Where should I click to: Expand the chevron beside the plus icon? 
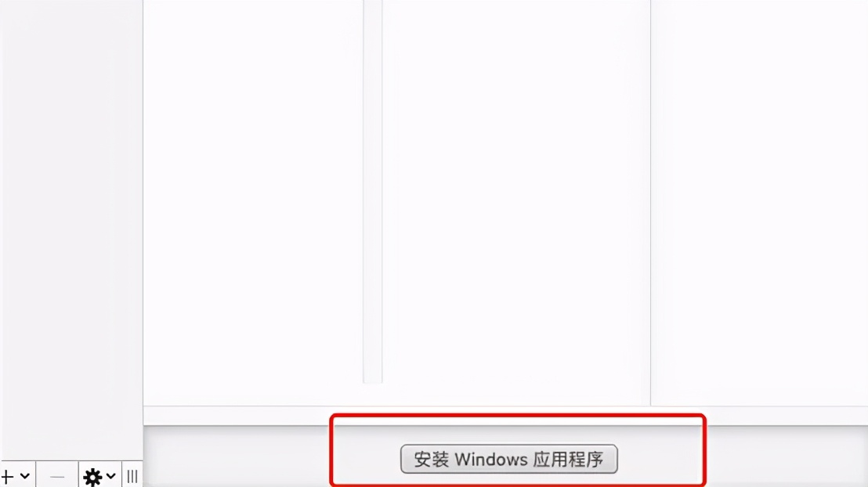click(x=25, y=476)
